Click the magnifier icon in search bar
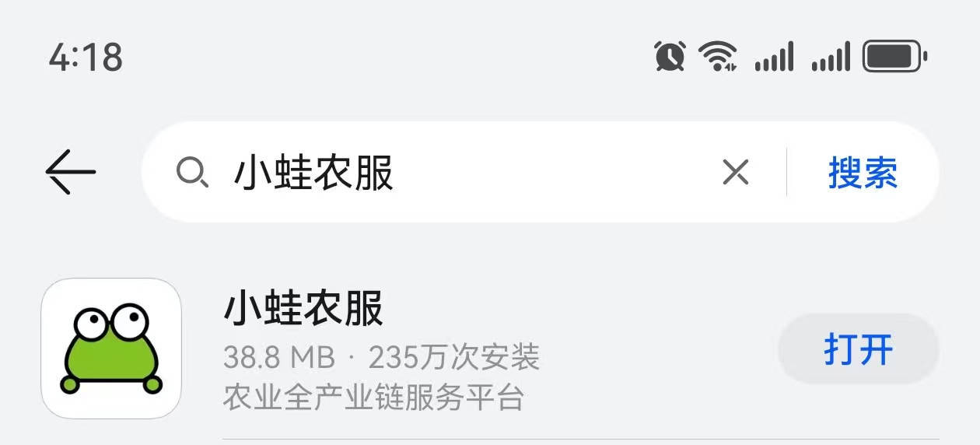 pos(191,172)
